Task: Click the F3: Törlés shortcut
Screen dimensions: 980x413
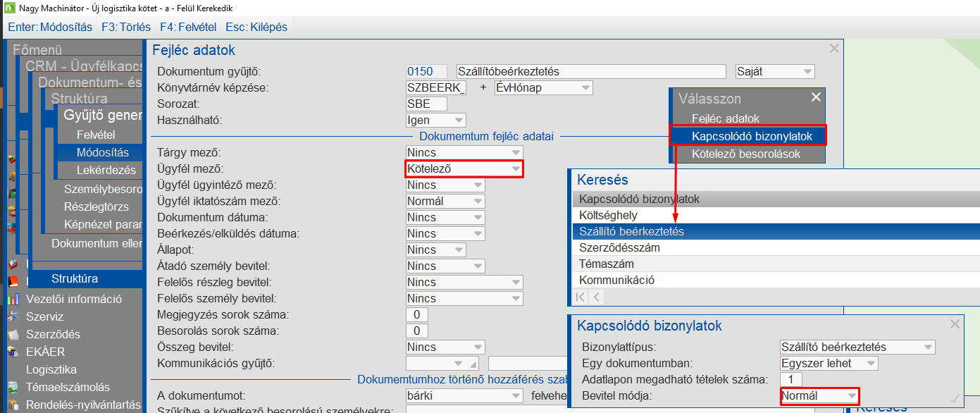Action: coord(126,27)
